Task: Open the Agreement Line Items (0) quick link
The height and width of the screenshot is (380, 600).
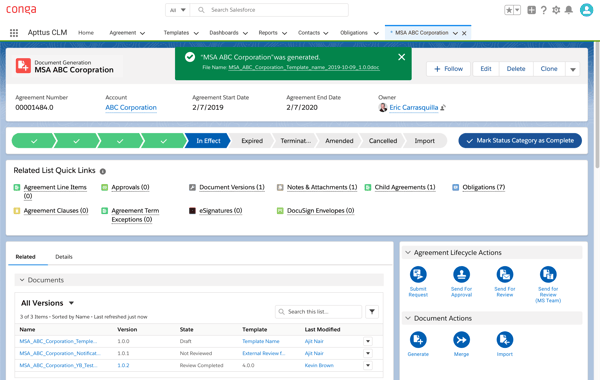Action: click(55, 191)
